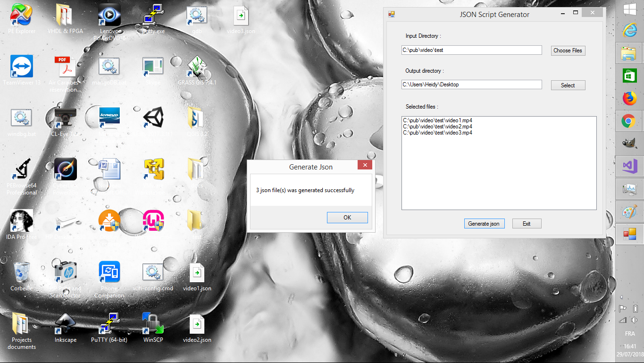Click the Exit button
The width and height of the screenshot is (644, 363).
[527, 224]
